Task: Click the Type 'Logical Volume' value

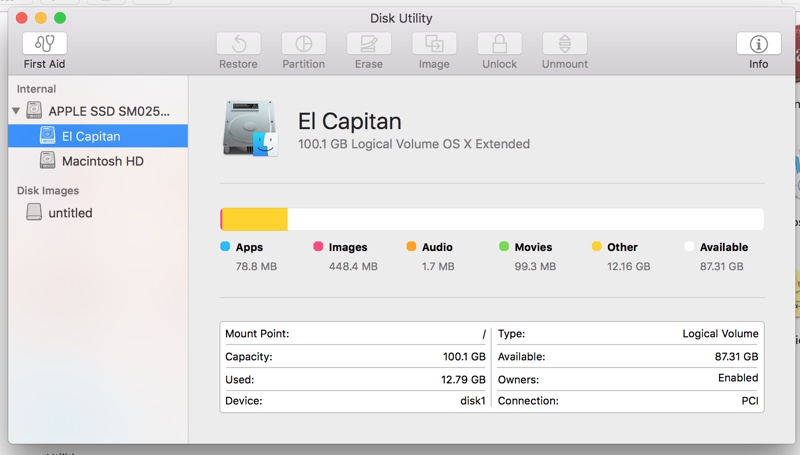Action: click(720, 334)
